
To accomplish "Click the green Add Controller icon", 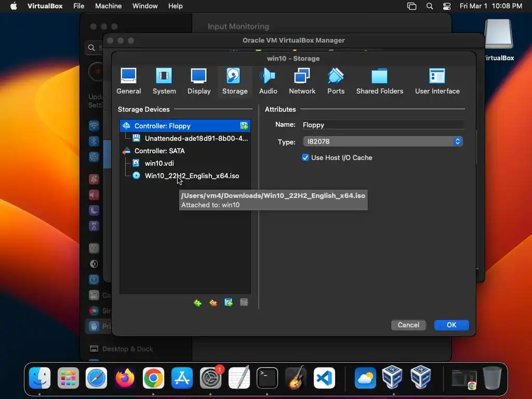I will point(197,303).
